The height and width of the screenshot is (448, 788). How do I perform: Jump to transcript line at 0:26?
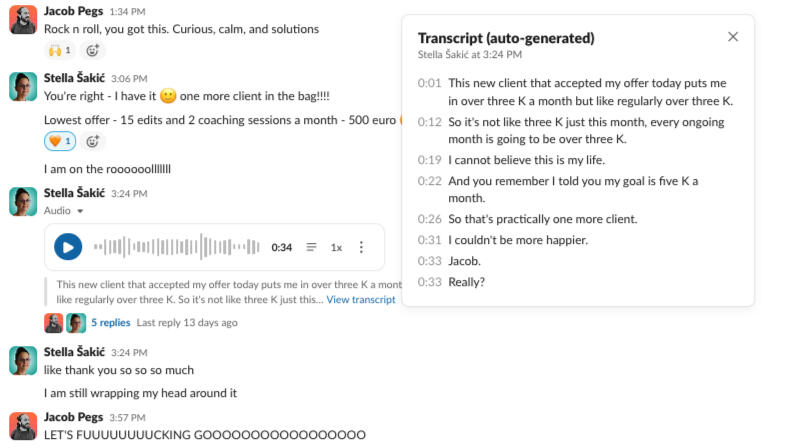pyautogui.click(x=429, y=219)
